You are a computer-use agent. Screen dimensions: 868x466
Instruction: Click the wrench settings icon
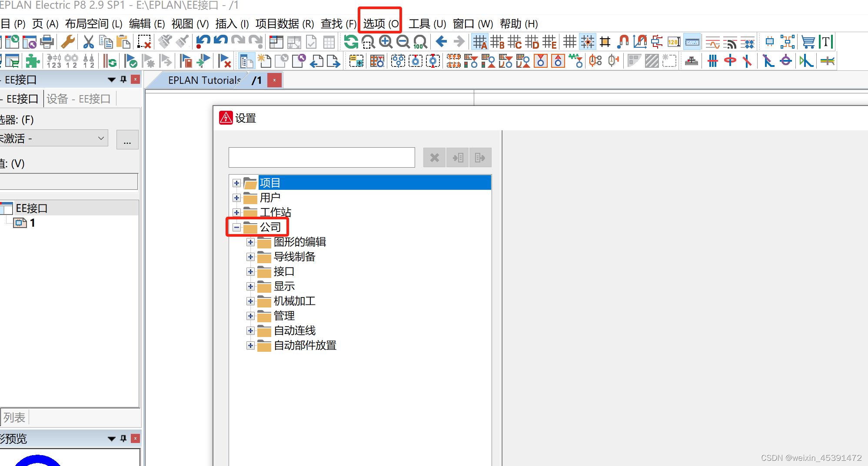coord(68,42)
